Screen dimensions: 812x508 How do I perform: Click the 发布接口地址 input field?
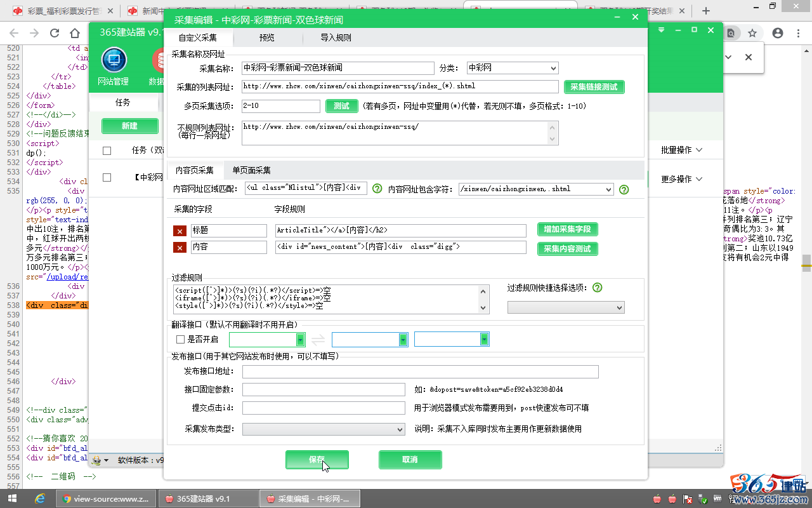(420, 371)
